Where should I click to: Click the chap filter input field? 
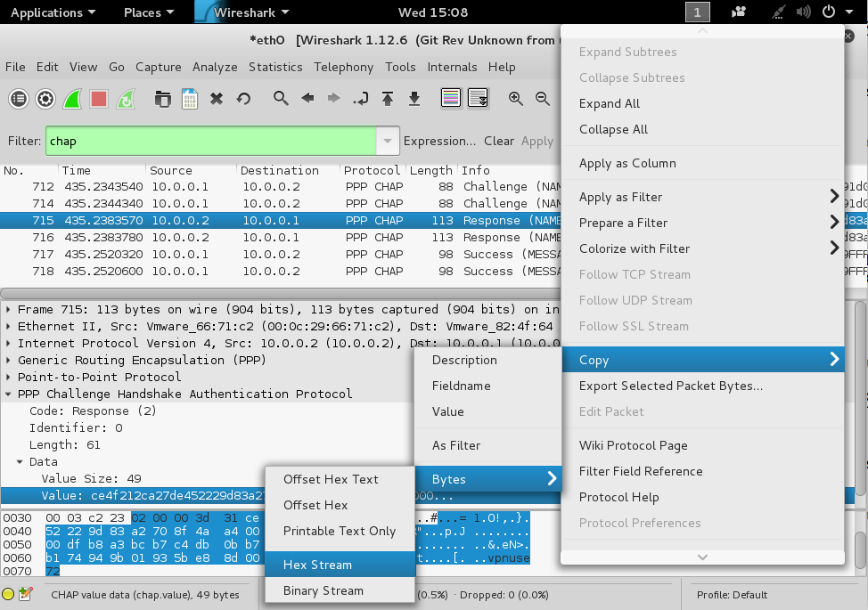coord(211,141)
